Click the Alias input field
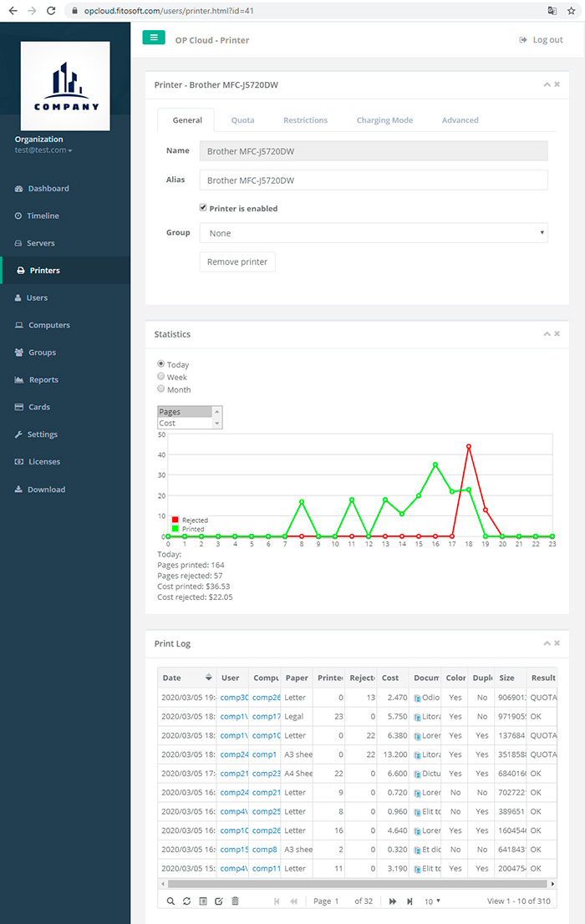Viewport: 585px width, 924px height. (374, 180)
